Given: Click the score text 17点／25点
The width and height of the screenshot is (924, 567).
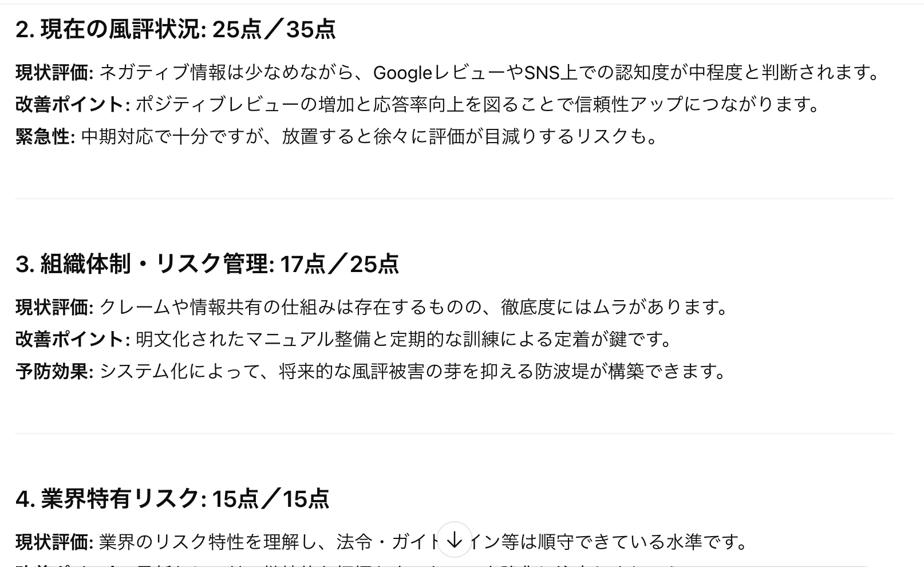Looking at the screenshot, I should [x=339, y=264].
